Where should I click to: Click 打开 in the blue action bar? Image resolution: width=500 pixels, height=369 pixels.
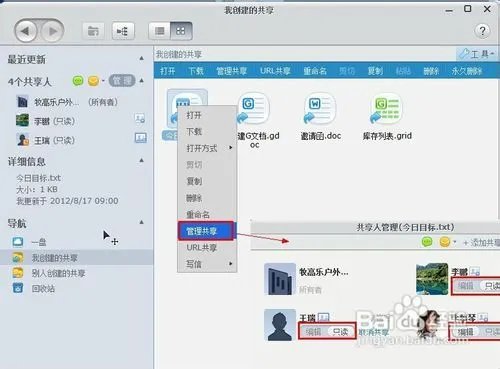tap(168, 71)
